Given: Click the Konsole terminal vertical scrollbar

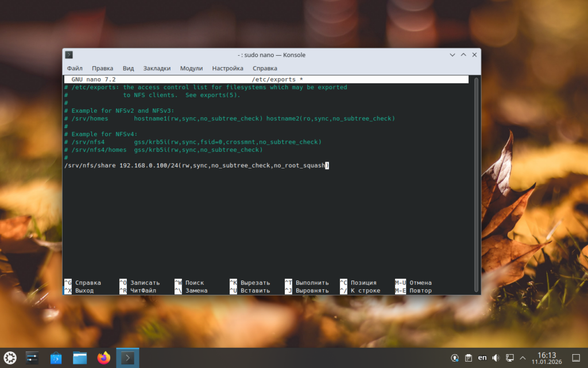Looking at the screenshot, I should point(476,185).
